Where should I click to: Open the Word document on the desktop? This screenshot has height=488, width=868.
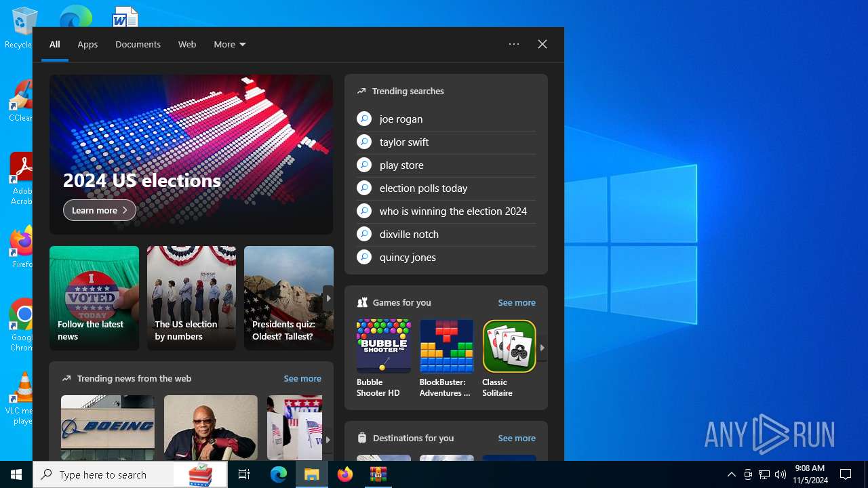coord(125,16)
